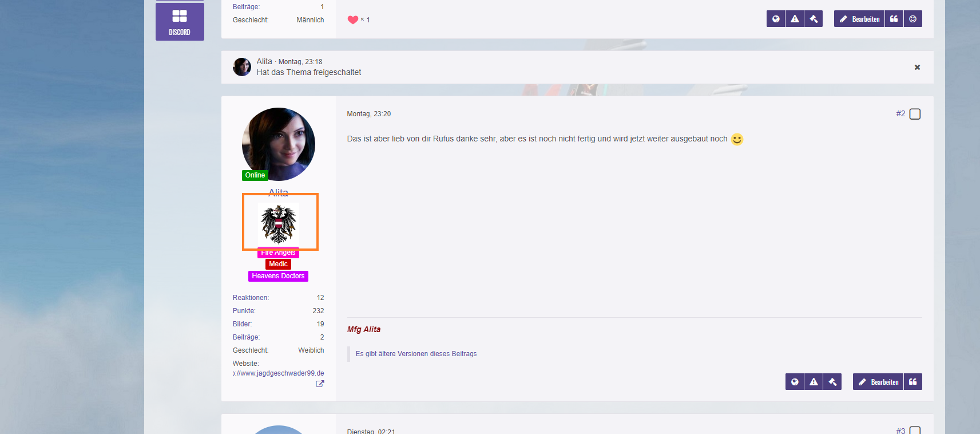
Task: Click the globe icon on Alita's post
Action: [795, 382]
